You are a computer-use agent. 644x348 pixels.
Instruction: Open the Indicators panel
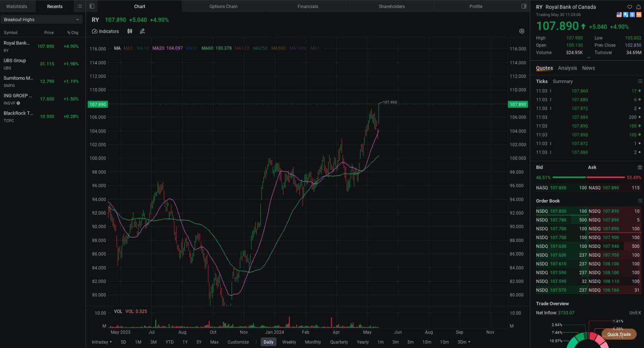coord(105,31)
